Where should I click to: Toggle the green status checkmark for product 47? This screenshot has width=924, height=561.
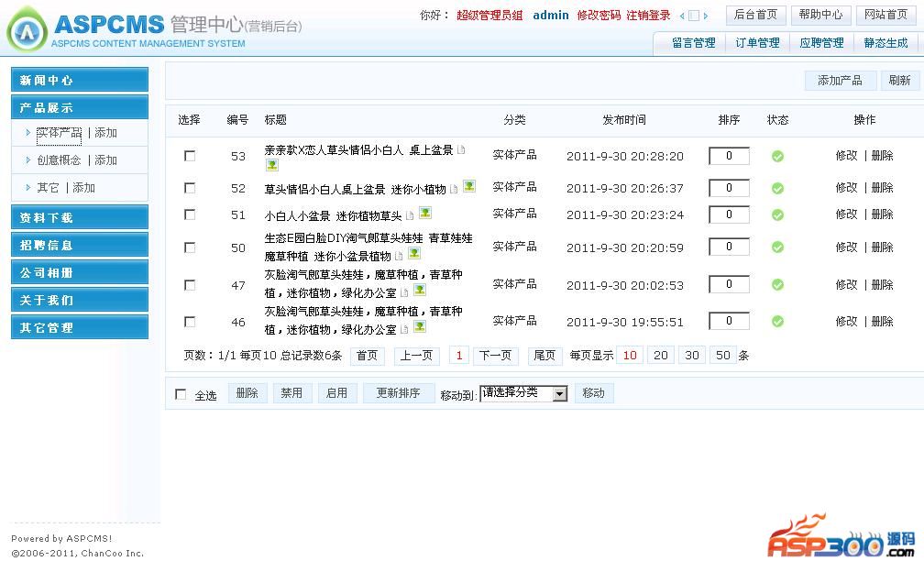tap(777, 285)
